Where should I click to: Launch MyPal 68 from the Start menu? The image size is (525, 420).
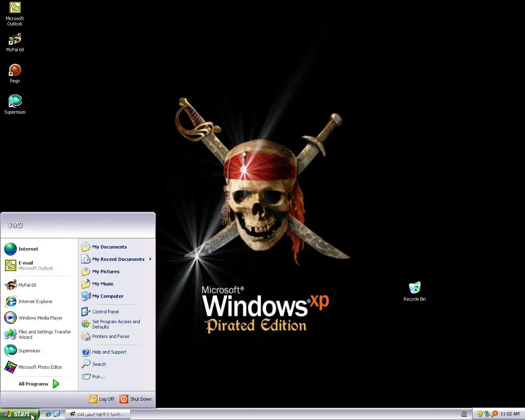[x=39, y=285]
